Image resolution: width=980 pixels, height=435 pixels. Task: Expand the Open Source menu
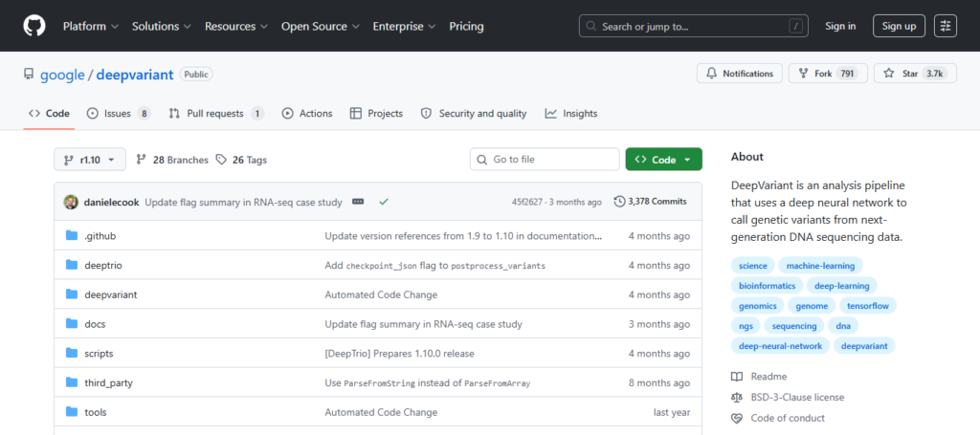(321, 26)
